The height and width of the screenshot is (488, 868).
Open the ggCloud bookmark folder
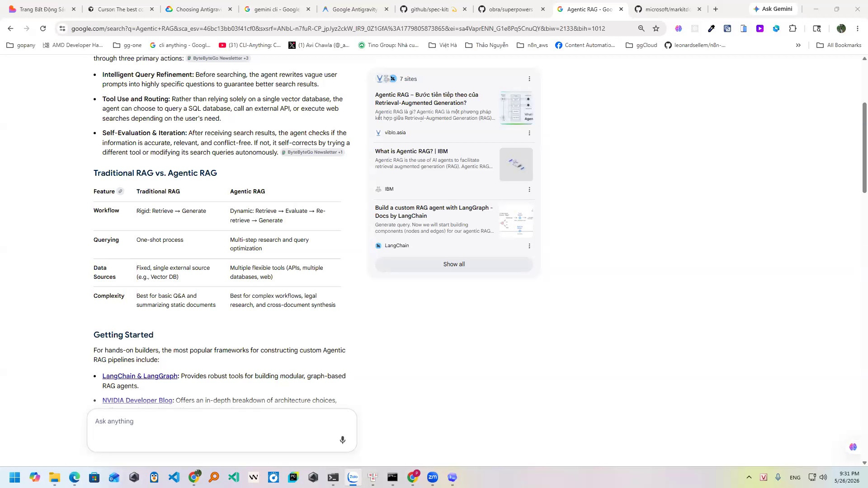(642, 45)
